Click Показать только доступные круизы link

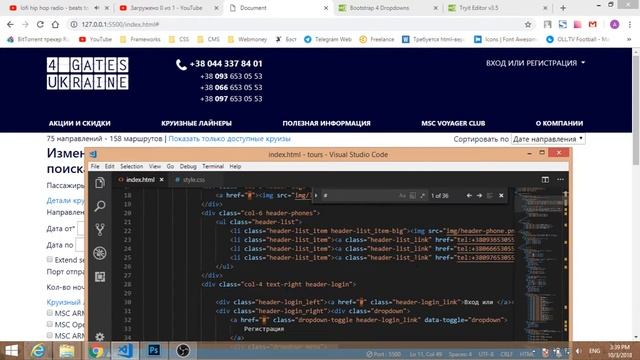[229, 139]
